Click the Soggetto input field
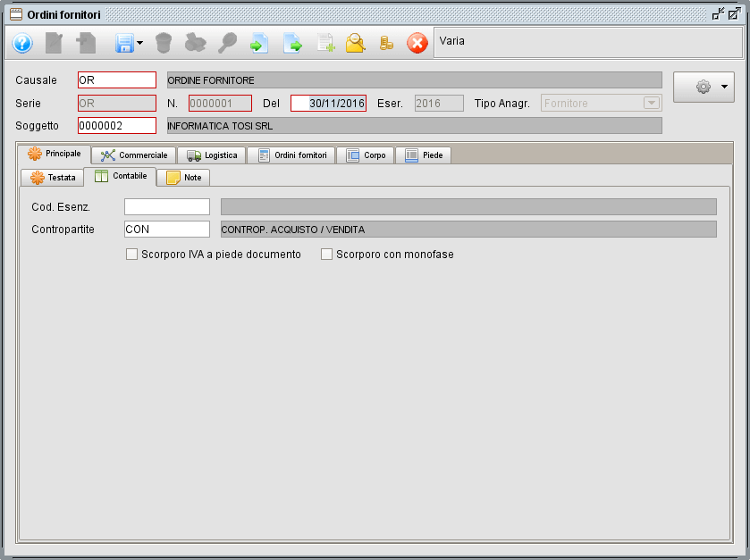Viewport: 750px width, 560px height. (116, 125)
